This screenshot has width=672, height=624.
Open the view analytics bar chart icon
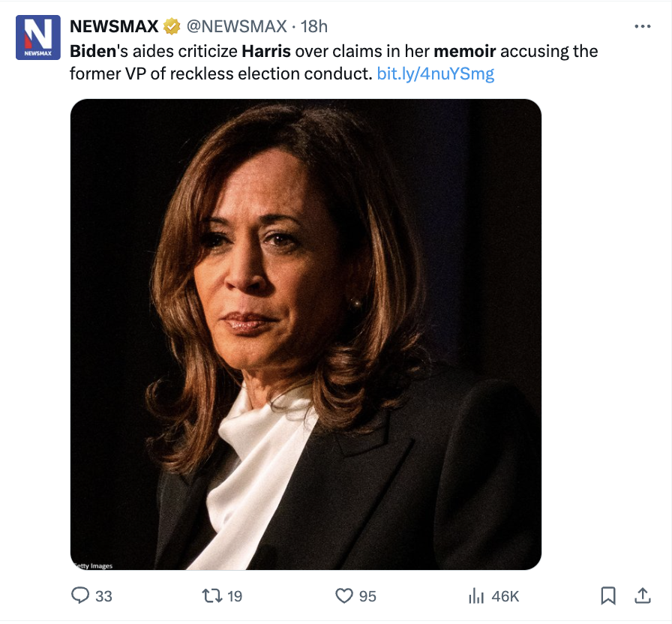tap(475, 596)
